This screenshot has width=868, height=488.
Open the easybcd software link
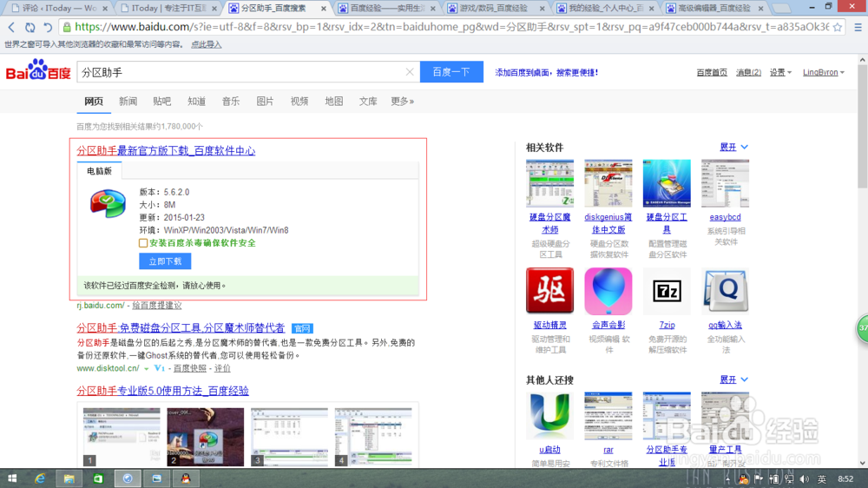point(725,217)
